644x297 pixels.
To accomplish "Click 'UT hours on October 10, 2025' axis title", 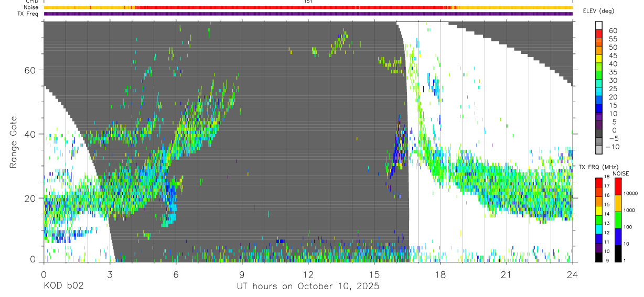I will click(307, 287).
